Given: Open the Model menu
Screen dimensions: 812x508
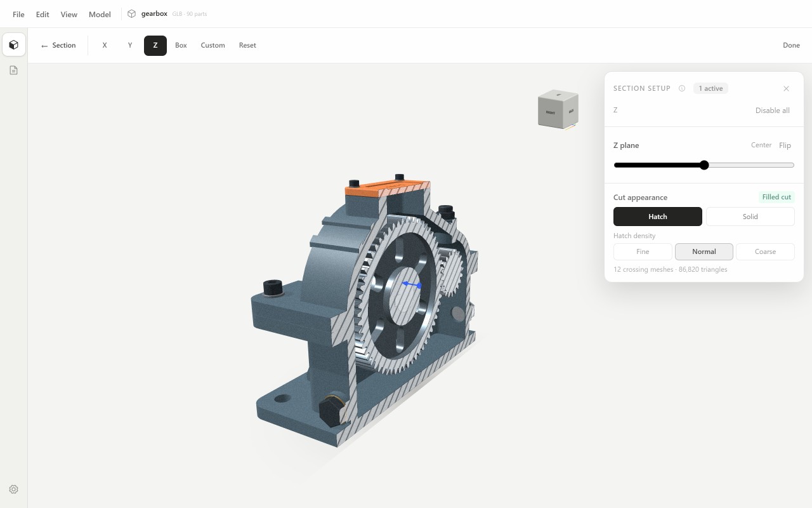Looking at the screenshot, I should [100, 14].
